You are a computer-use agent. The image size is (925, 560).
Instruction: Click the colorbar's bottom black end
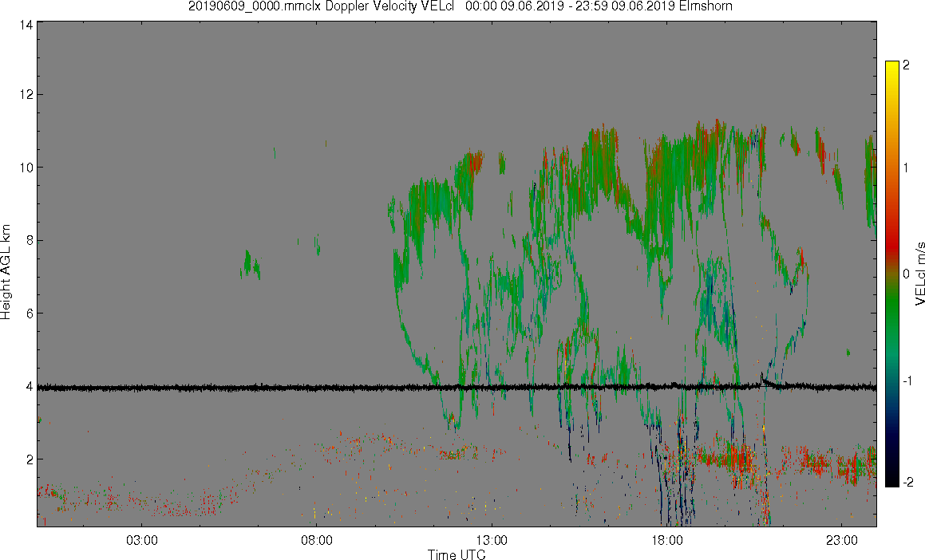(x=891, y=482)
